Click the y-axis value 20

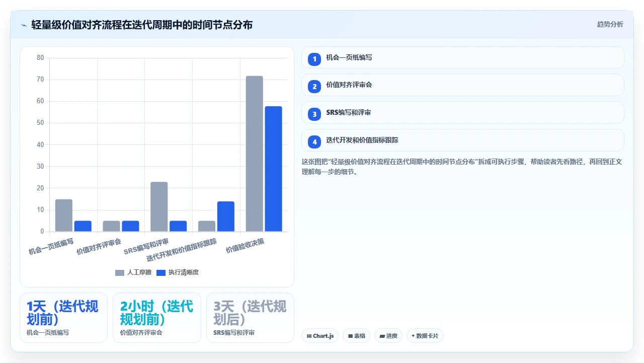pos(40,188)
